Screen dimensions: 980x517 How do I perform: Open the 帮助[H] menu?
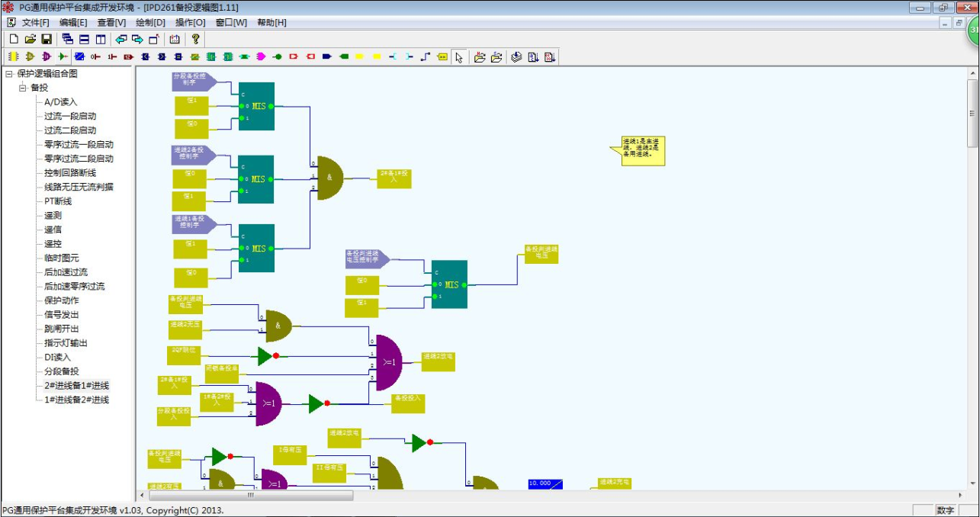272,22
